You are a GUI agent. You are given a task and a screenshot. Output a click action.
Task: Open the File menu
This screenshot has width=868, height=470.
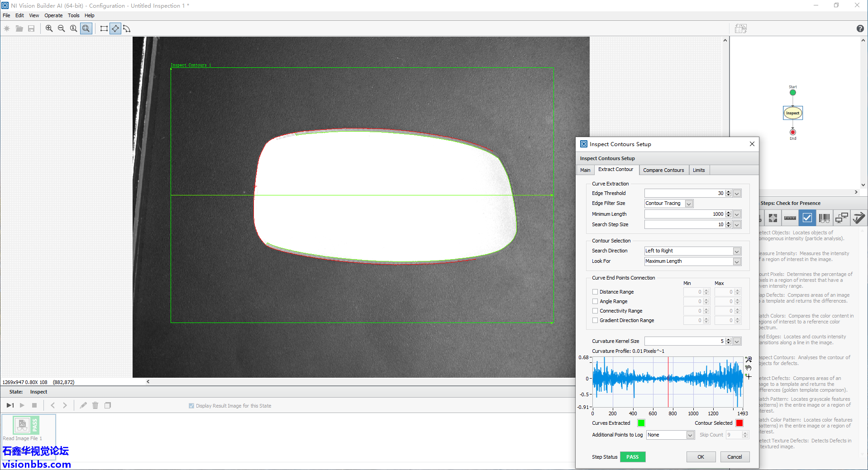pos(6,15)
